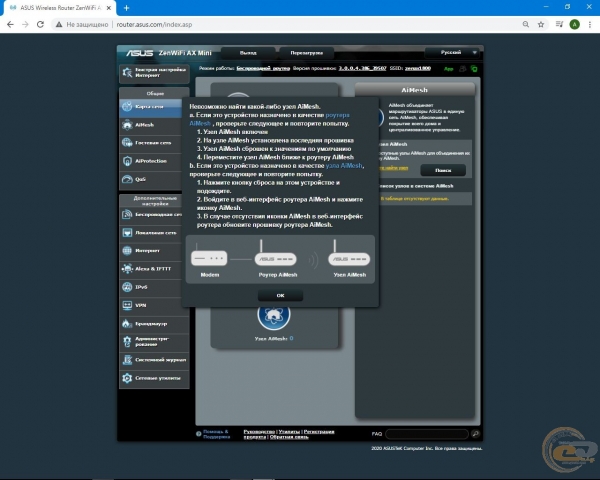Click the Network Map globe icon
Screen dimensions: 600x480
coord(127,107)
